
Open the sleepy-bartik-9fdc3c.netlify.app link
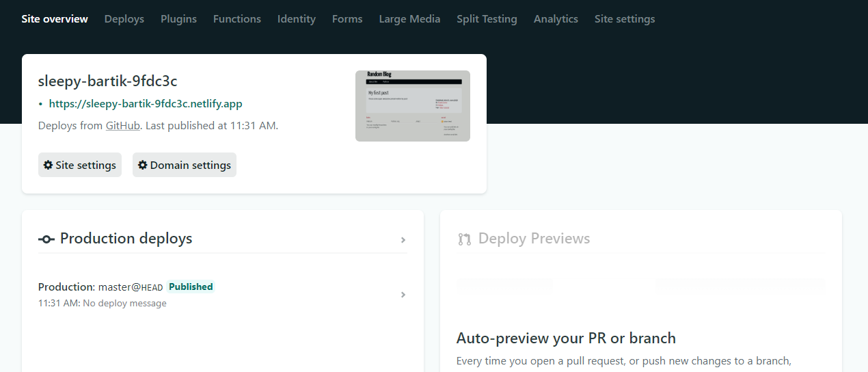146,104
